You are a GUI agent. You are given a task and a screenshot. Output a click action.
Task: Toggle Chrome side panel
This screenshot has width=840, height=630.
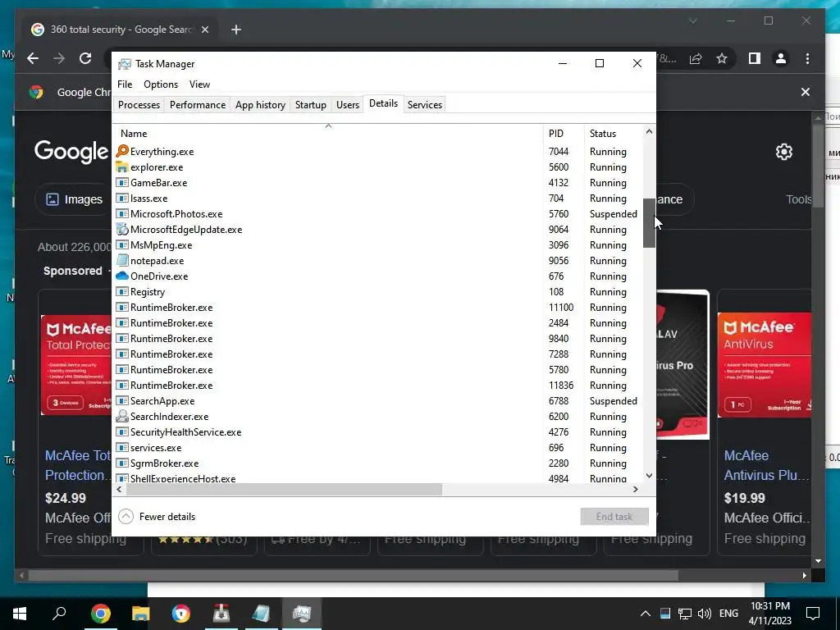pyautogui.click(x=755, y=58)
